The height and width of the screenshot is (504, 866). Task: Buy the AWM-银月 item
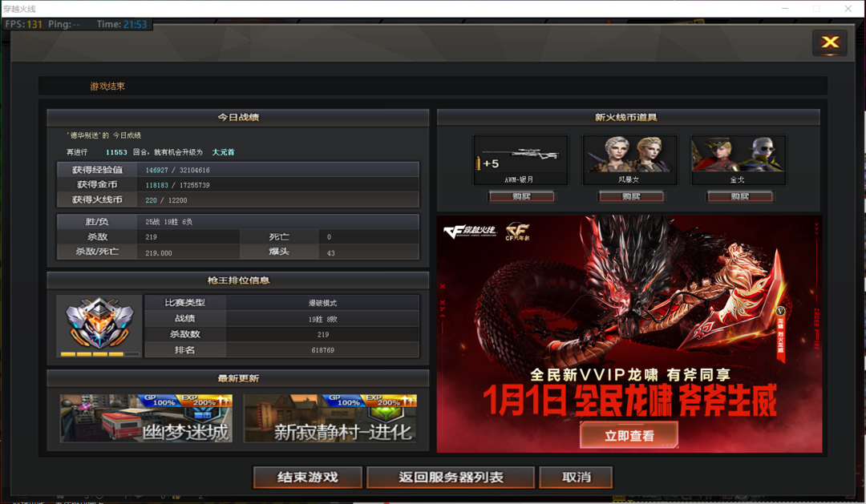521,196
